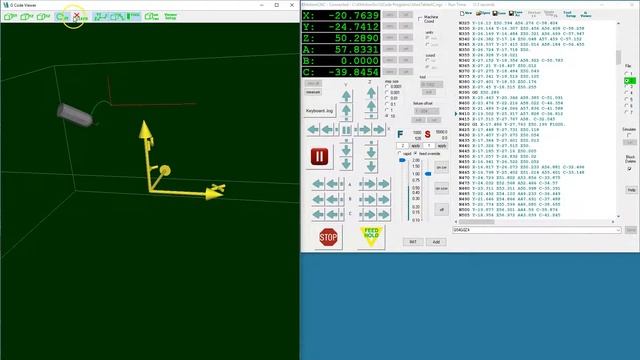Toggle the show tool icon in viewer toolbar

coord(133,16)
